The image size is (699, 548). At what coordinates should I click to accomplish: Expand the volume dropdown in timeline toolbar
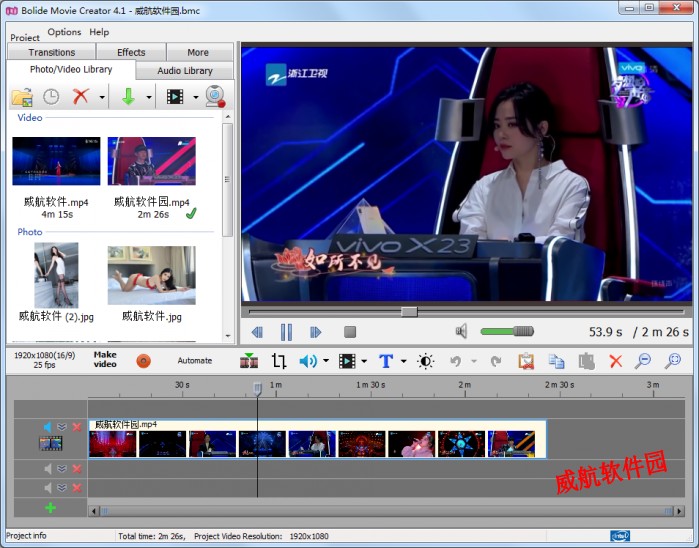click(x=326, y=361)
